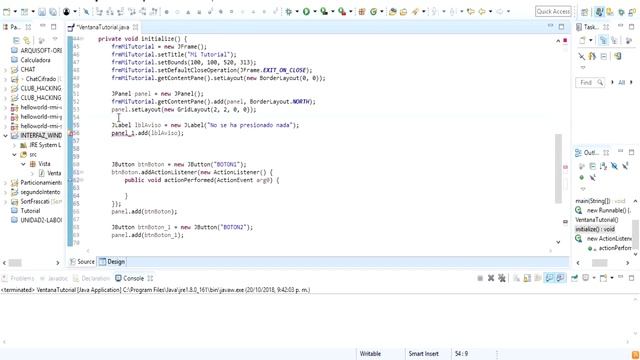Switch to the Design tab
640x360 pixels.
(x=112, y=262)
